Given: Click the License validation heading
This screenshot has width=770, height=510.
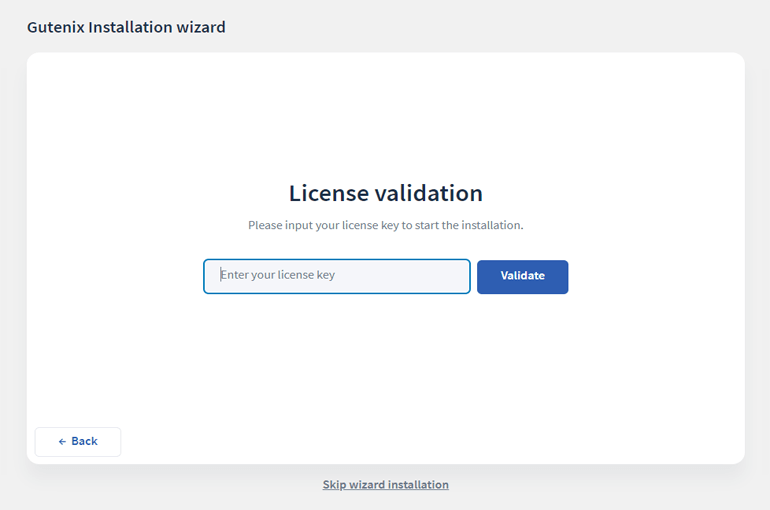Looking at the screenshot, I should [385, 193].
